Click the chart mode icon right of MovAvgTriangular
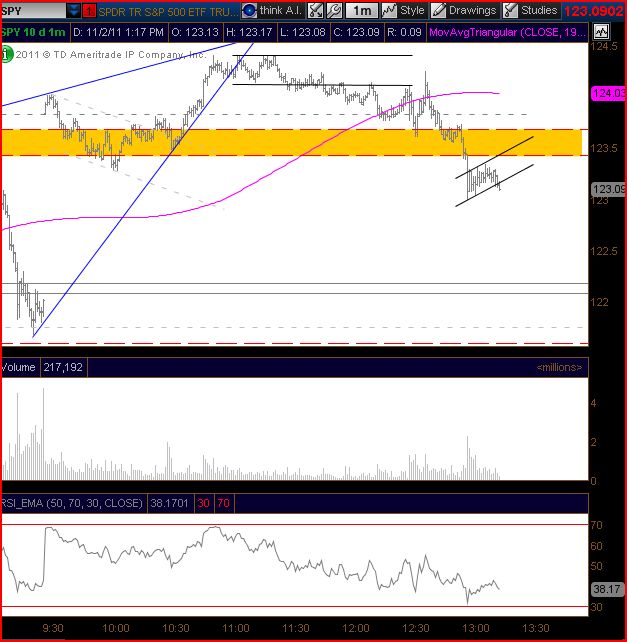This screenshot has height=642, width=627. click(x=601, y=32)
